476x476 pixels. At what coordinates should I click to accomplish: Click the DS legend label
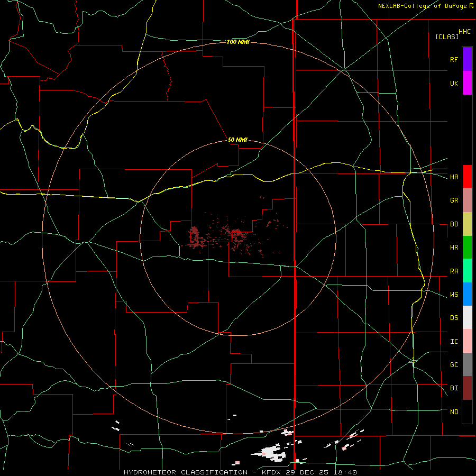(x=454, y=318)
